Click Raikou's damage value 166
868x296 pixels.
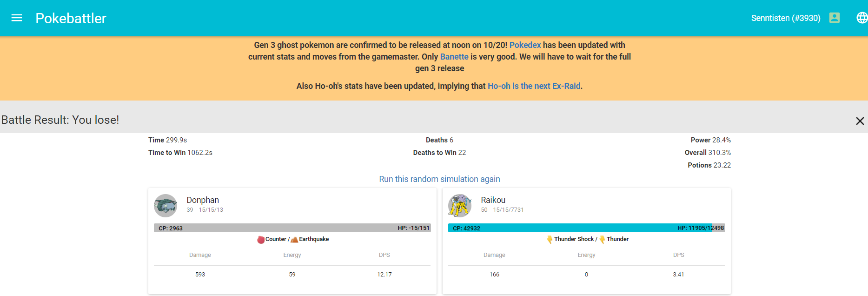click(494, 275)
